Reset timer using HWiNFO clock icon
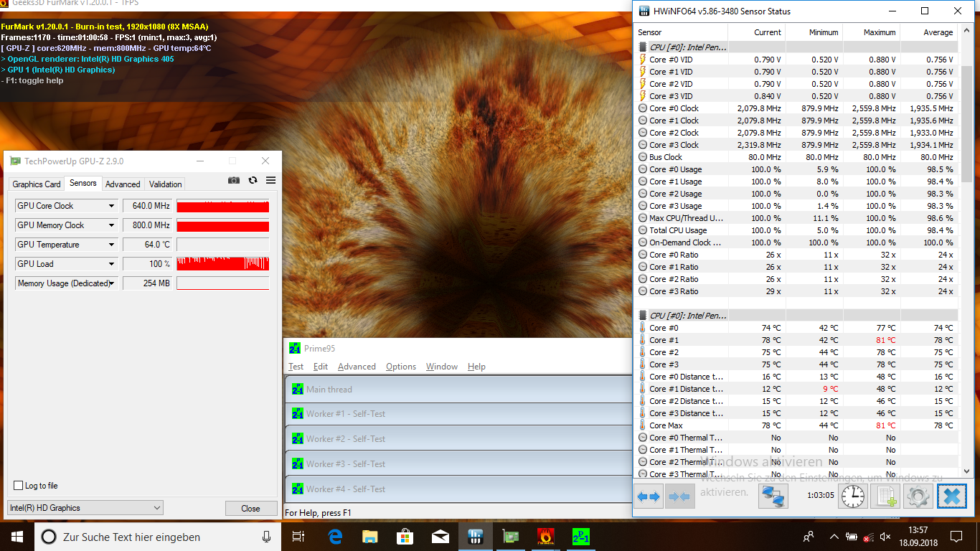Screen dimensions: 980x551 pos(853,496)
